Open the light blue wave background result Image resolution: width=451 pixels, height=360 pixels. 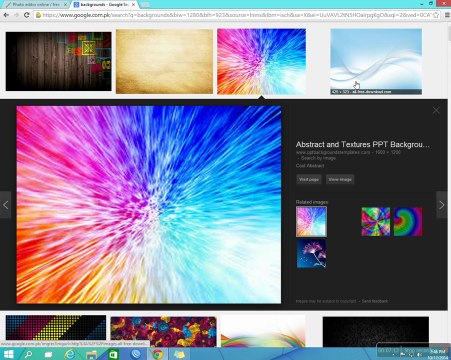pyautogui.click(x=376, y=61)
